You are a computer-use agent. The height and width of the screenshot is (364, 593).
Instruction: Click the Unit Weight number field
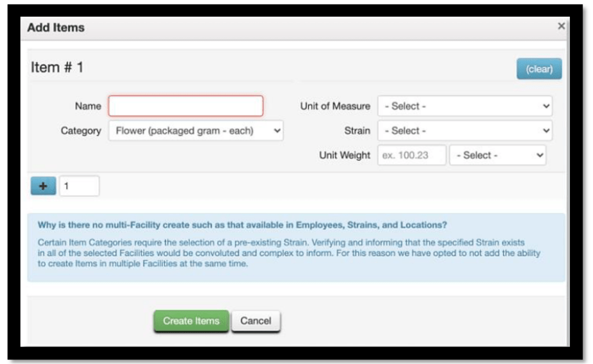coord(412,155)
